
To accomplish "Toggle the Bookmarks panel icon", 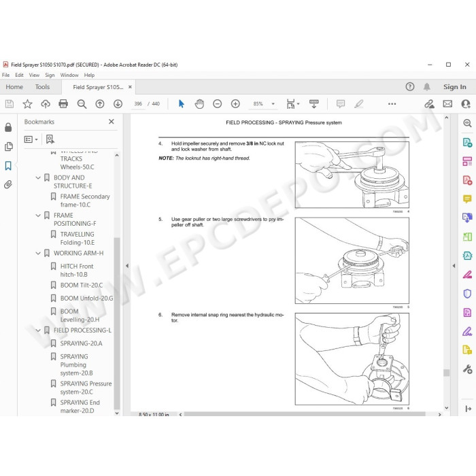I will [x=8, y=166].
